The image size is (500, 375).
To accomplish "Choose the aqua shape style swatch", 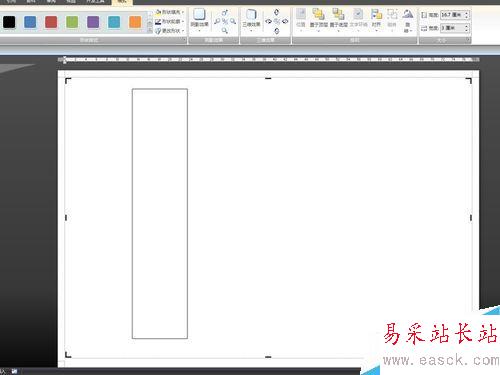I will (114, 22).
